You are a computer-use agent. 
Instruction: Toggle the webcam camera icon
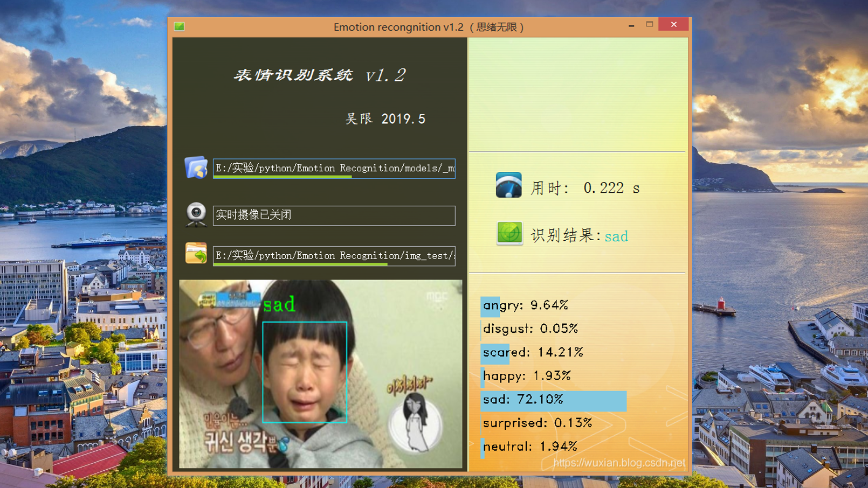coord(196,214)
